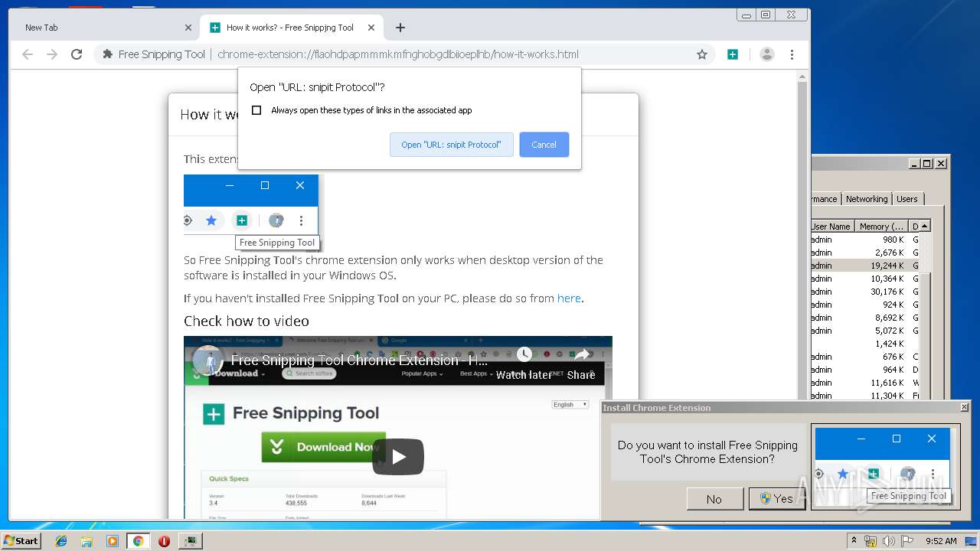Select the process row using 10,364 K
The height and width of the screenshot is (551, 980).
(x=865, y=279)
